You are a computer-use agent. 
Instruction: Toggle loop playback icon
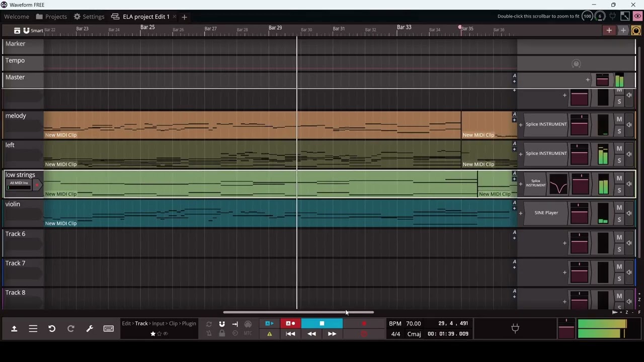pos(209,324)
